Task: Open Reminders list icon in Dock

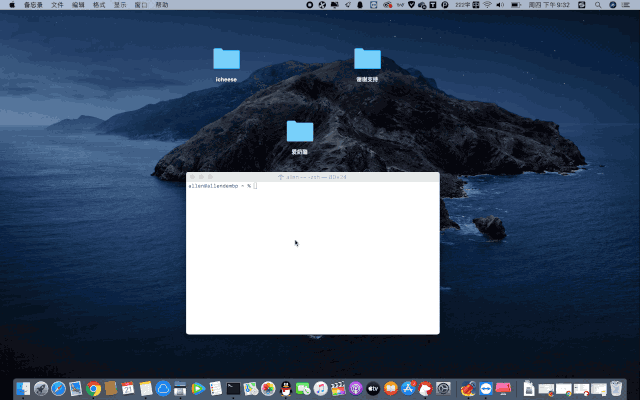Action: pos(216,389)
